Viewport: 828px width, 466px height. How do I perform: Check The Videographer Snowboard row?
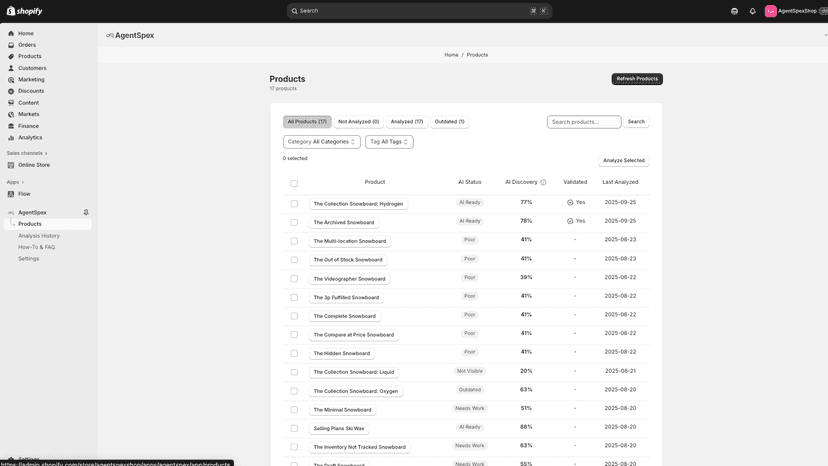pyautogui.click(x=294, y=279)
